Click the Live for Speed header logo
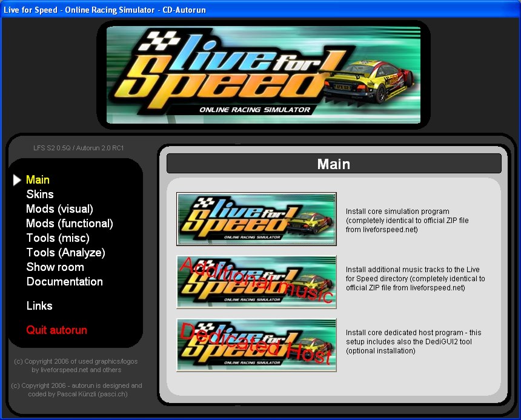The width and height of the screenshot is (521, 420). pyautogui.click(x=264, y=75)
